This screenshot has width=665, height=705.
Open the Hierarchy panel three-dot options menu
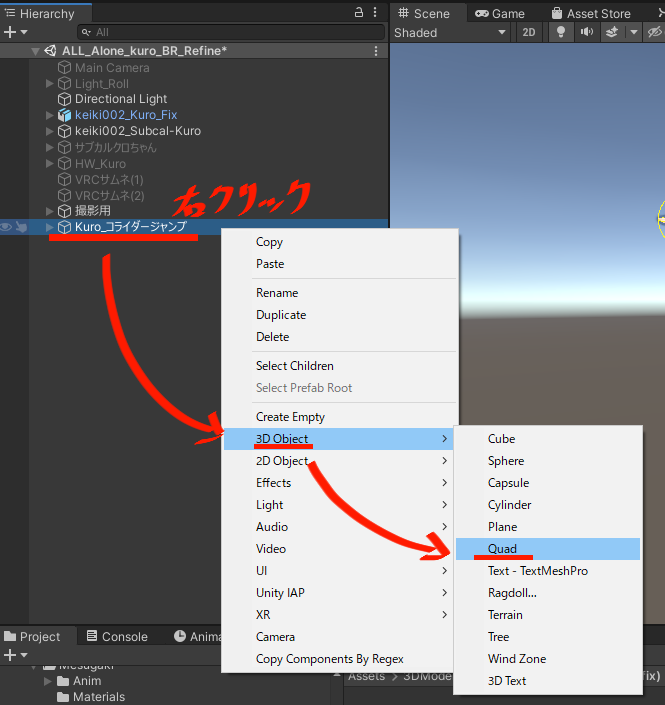(x=377, y=13)
